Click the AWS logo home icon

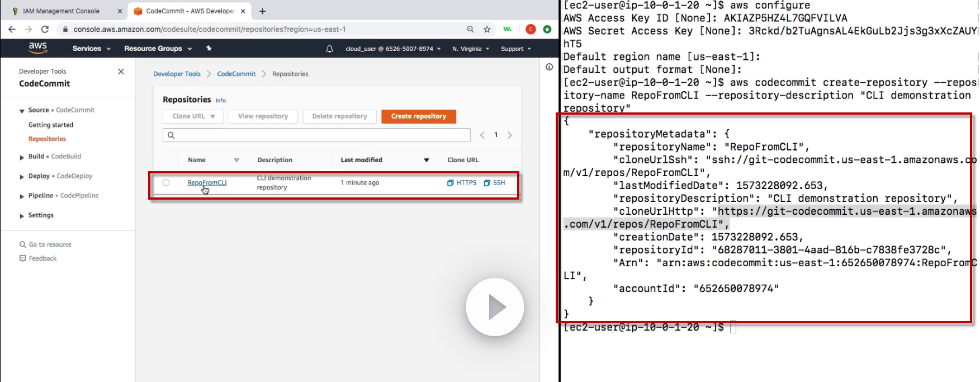pos(38,49)
